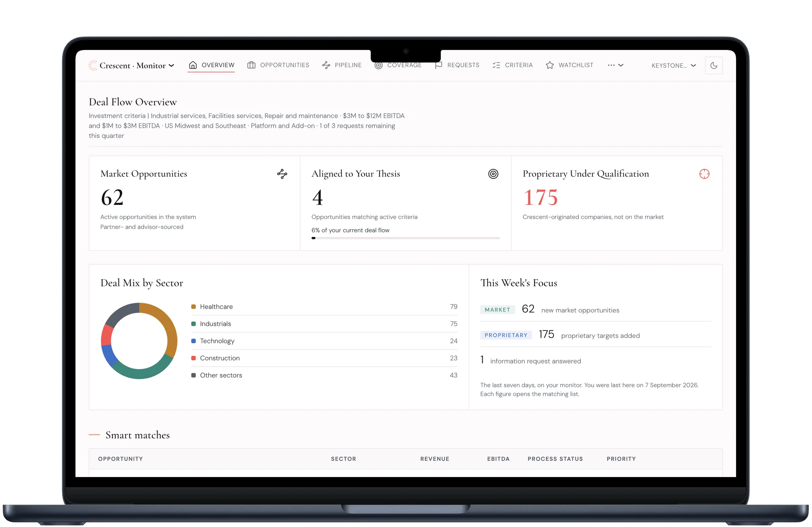Viewport: 812px width, 527px height.
Task: Click the Criteria checklist icon
Action: point(496,65)
